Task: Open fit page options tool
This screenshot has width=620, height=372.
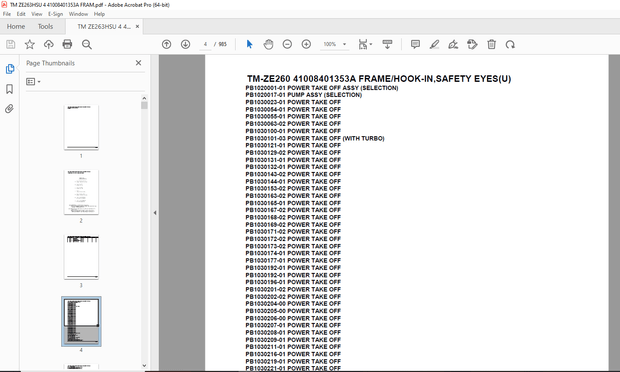Action: [365, 44]
